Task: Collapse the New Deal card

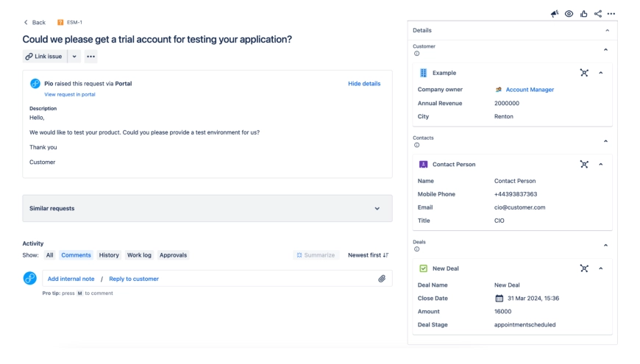Action: 601,268
